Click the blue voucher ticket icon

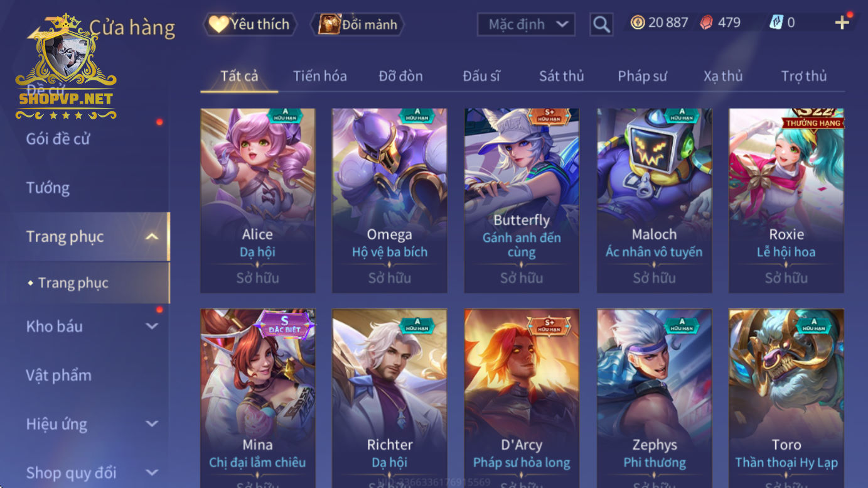776,23
